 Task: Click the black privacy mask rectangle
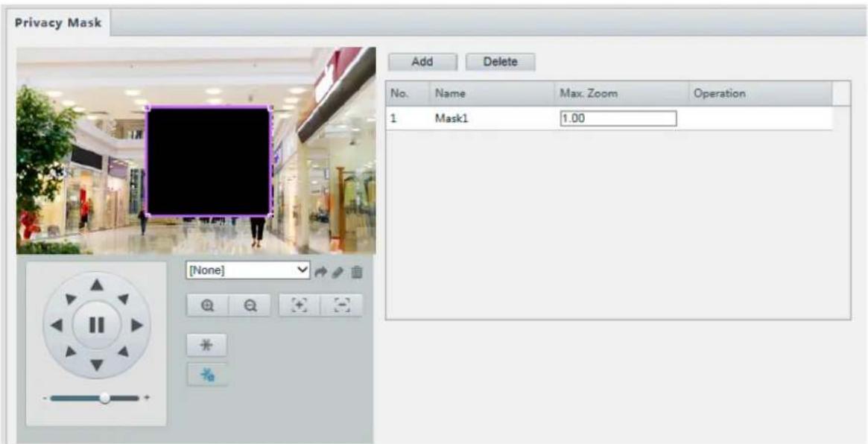pos(209,161)
